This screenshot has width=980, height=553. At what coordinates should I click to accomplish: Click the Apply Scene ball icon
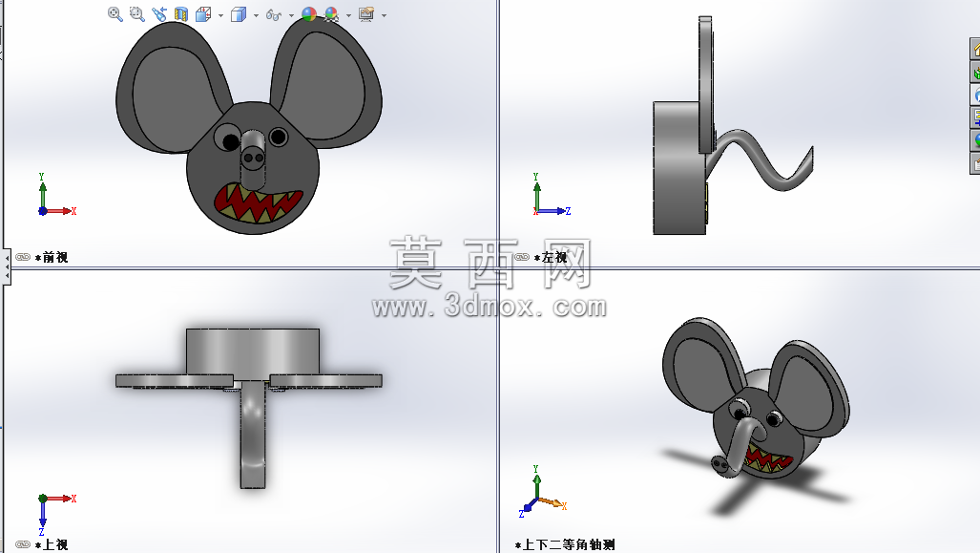coord(331,14)
